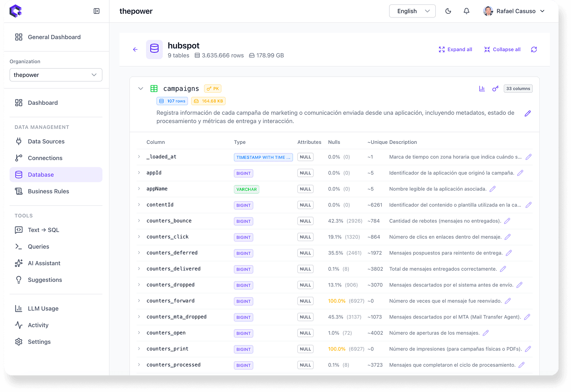Go to Data Sources
Image resolution: width=571 pixels, height=392 pixels.
(x=56, y=141)
